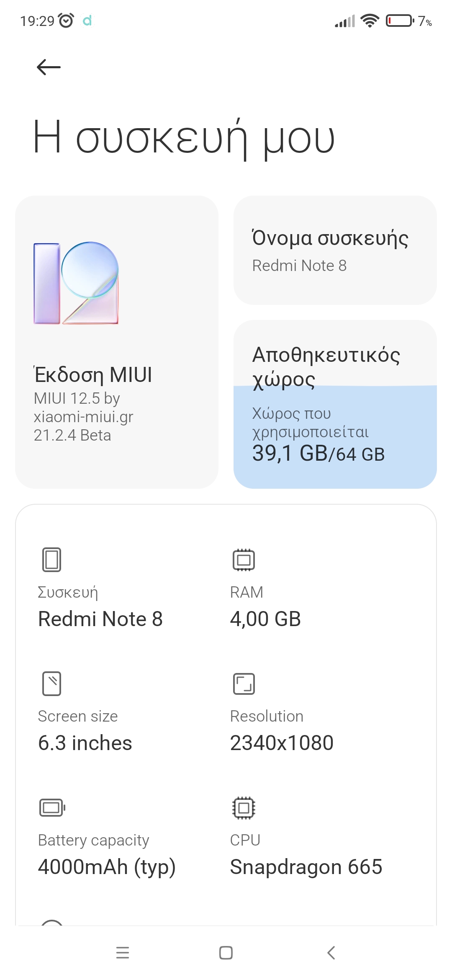The image size is (452, 980).
Task: Tap the Battery capacity icon
Action: pyautogui.click(x=52, y=807)
